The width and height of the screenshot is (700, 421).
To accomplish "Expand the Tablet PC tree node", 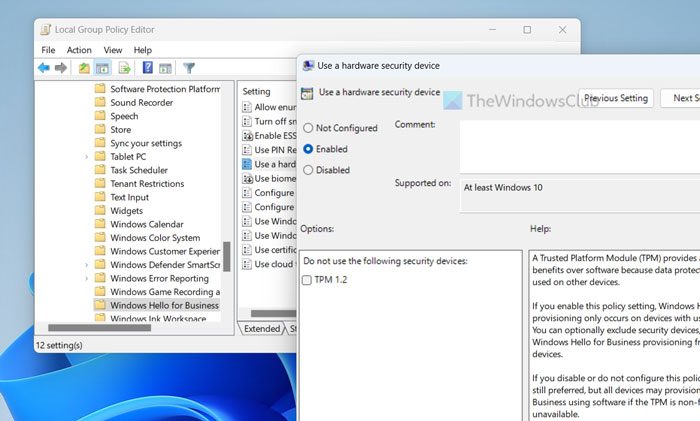I will pyautogui.click(x=86, y=157).
